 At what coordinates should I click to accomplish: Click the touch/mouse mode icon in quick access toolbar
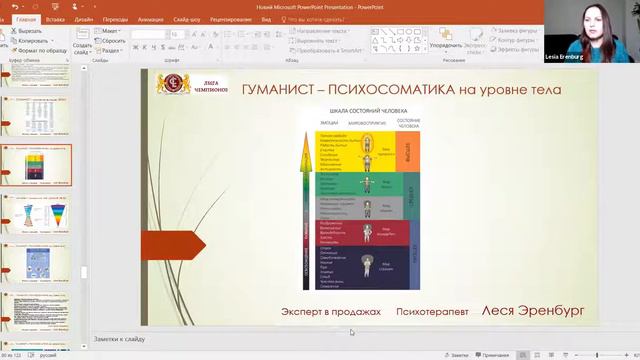[x=75, y=7]
